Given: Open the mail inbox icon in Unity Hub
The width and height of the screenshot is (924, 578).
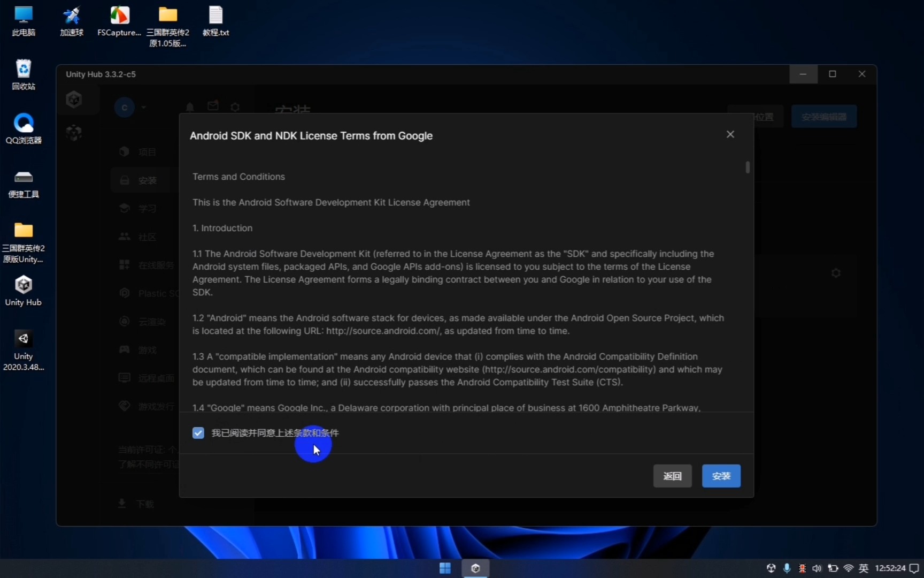Looking at the screenshot, I should (x=213, y=107).
